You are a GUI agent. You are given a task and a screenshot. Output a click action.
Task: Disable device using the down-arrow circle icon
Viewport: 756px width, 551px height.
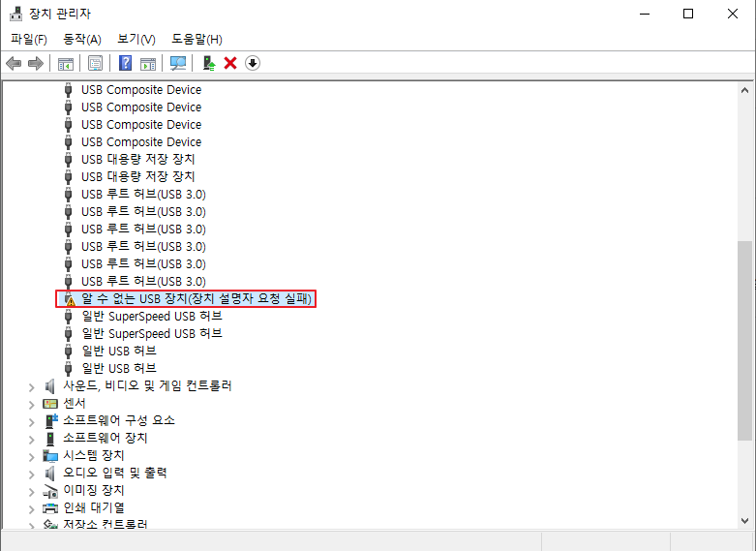253,63
